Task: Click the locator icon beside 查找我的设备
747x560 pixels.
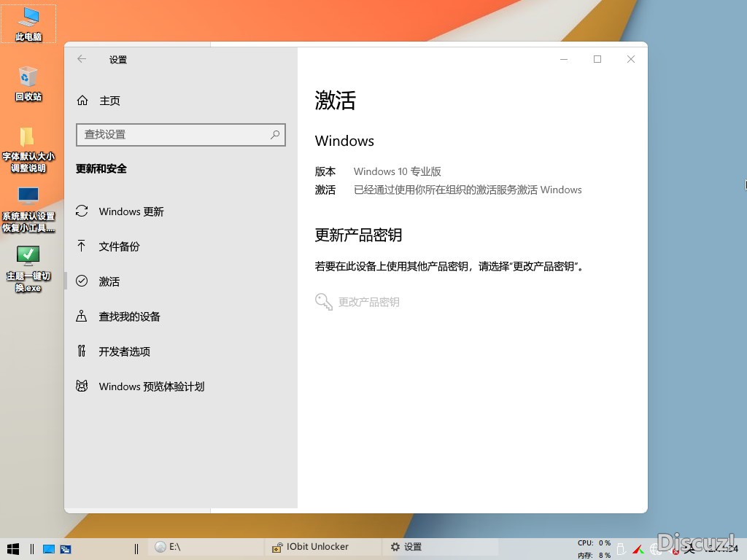Action: [x=82, y=316]
